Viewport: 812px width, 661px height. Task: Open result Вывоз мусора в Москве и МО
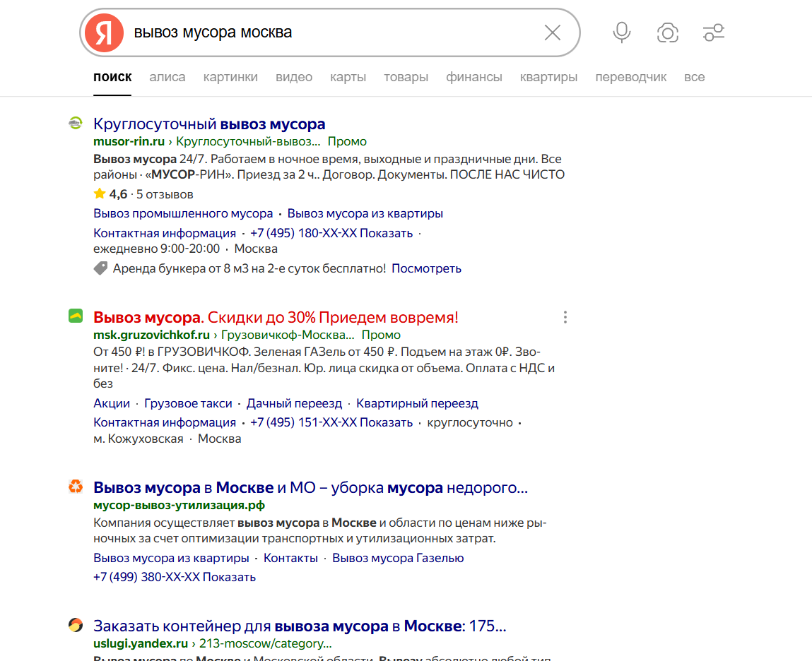[x=311, y=487]
